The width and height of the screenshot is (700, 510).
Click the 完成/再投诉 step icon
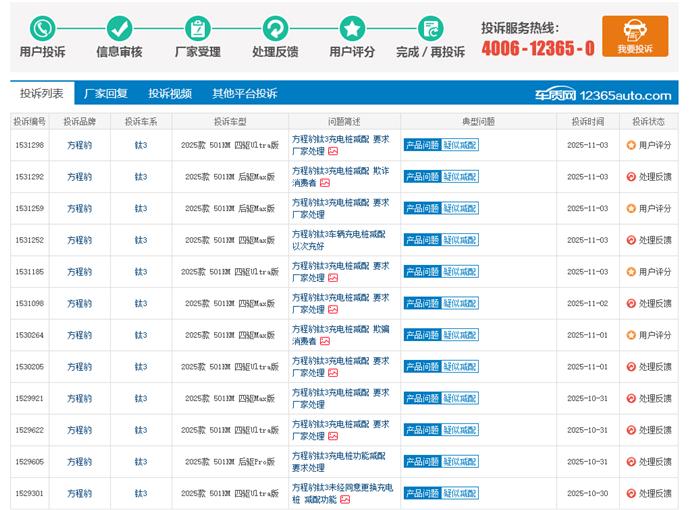(x=430, y=28)
